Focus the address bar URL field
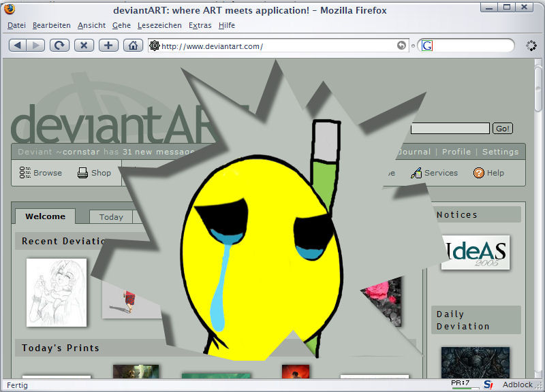 [x=278, y=46]
